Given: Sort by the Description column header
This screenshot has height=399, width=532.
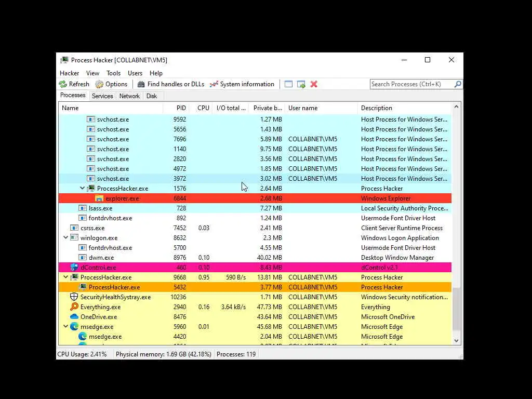Looking at the screenshot, I should click(404, 108).
